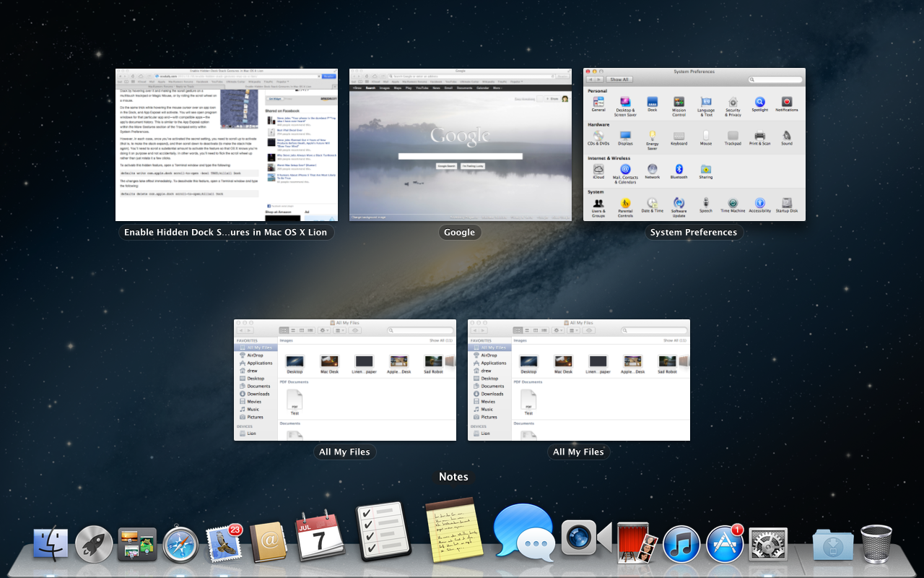Open Sound preference icon
Screen dimensions: 924x578
tap(787, 137)
